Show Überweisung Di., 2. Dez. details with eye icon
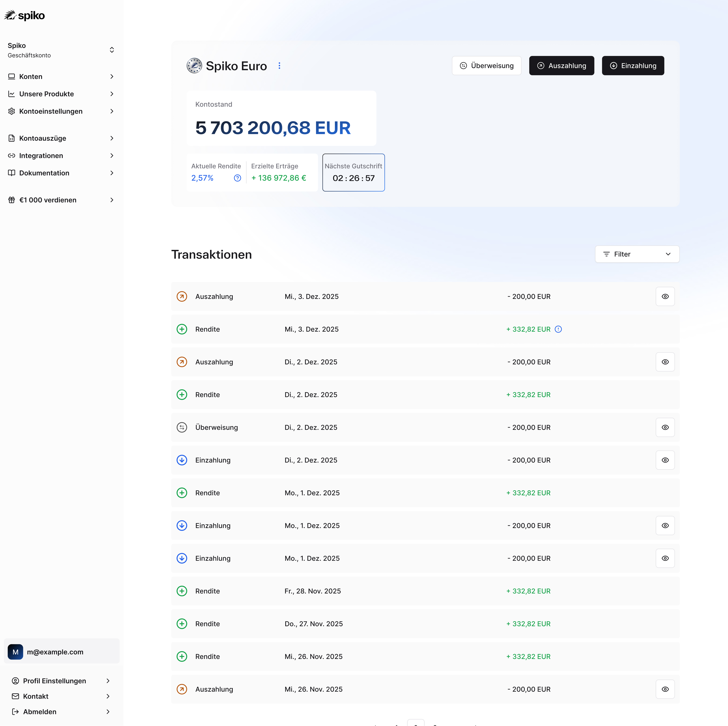The height and width of the screenshot is (726, 728). (x=665, y=427)
